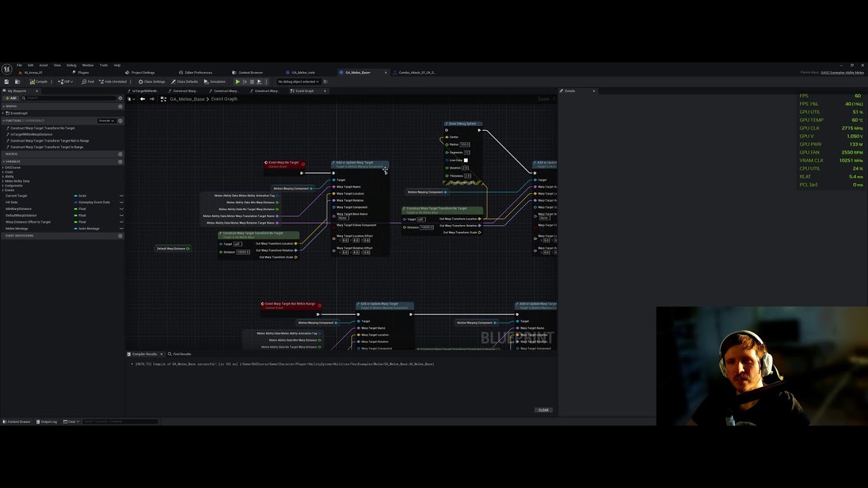Viewport: 868px width, 488px height.
Task: Open the Output Log
Action: pos(47,422)
